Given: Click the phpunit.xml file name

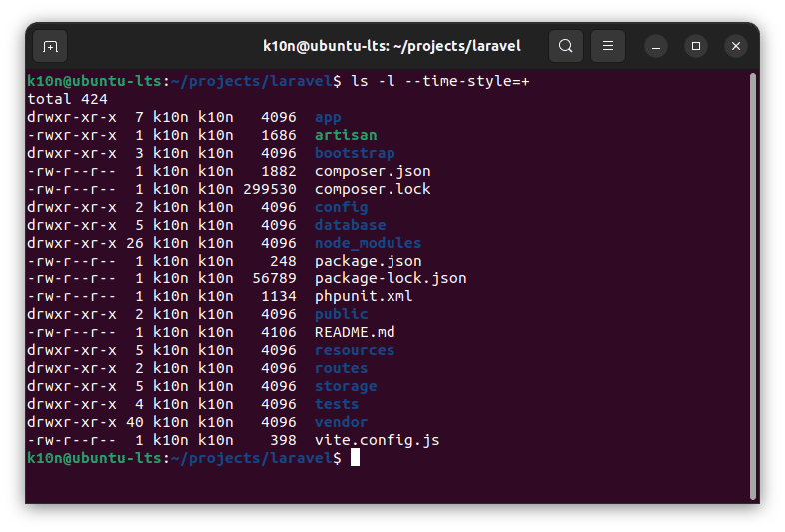Looking at the screenshot, I should [364, 296].
